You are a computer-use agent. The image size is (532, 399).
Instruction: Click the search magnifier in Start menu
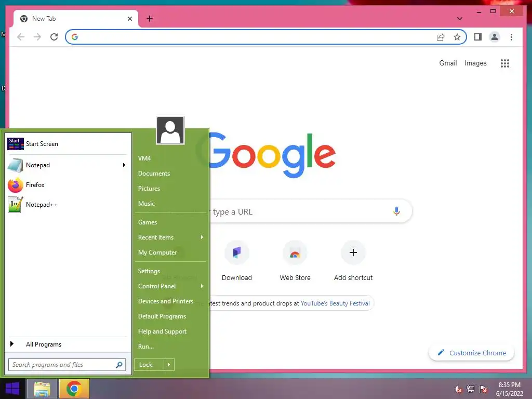click(119, 365)
